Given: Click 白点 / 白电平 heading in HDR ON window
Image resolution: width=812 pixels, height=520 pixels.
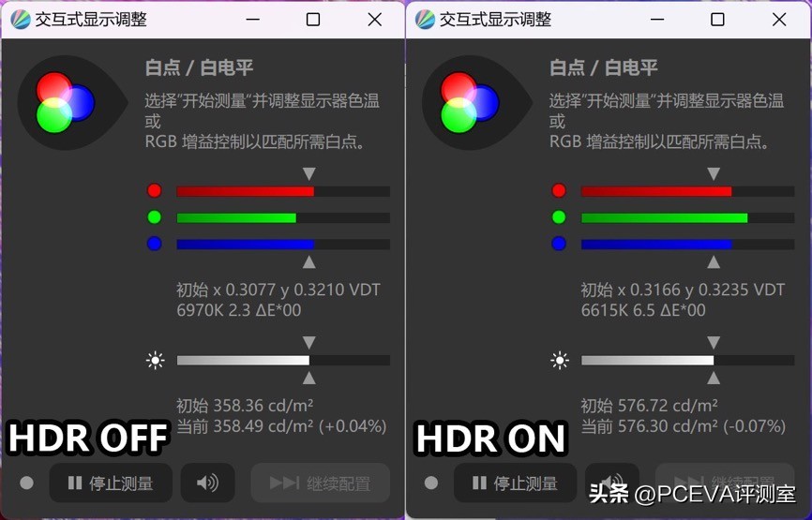Looking at the screenshot, I should pyautogui.click(x=604, y=67).
